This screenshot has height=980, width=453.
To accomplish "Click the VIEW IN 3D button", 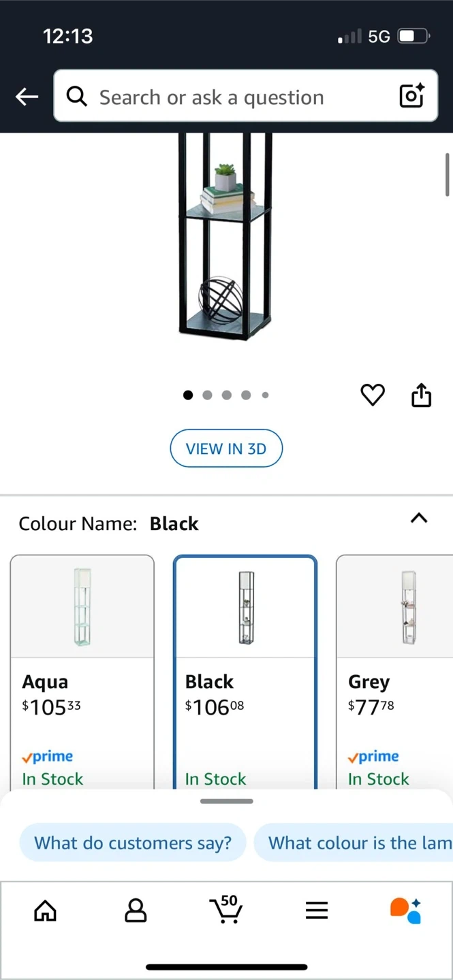I will click(226, 448).
